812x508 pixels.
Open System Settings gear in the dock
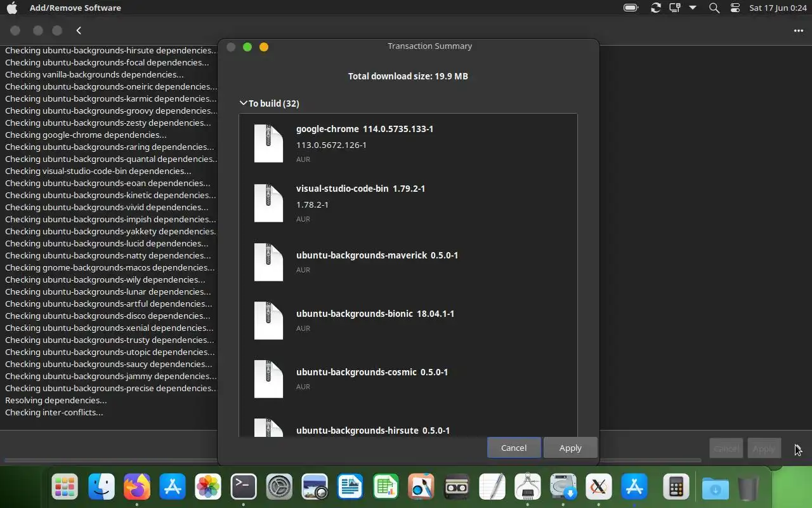point(279,487)
